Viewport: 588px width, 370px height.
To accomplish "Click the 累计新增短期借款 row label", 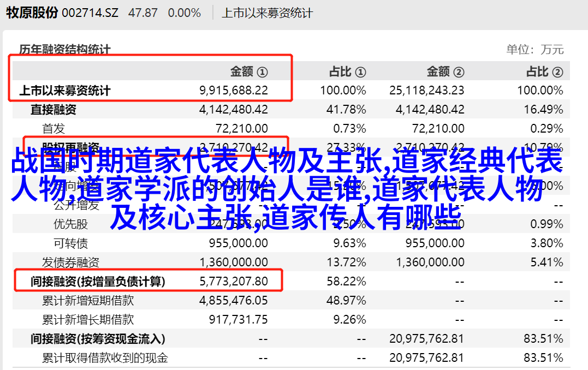I will (x=88, y=301).
